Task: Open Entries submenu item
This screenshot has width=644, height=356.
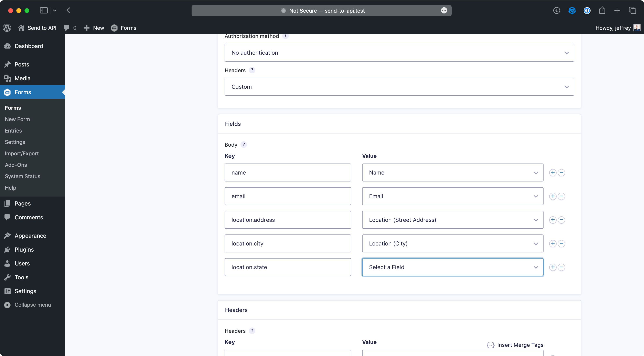Action: coord(13,130)
